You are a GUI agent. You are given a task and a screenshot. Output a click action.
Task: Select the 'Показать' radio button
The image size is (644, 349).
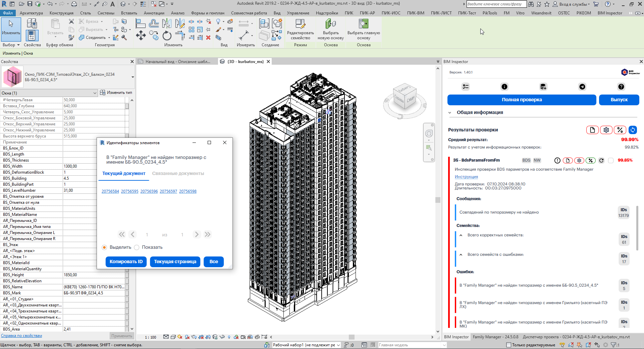(137, 247)
